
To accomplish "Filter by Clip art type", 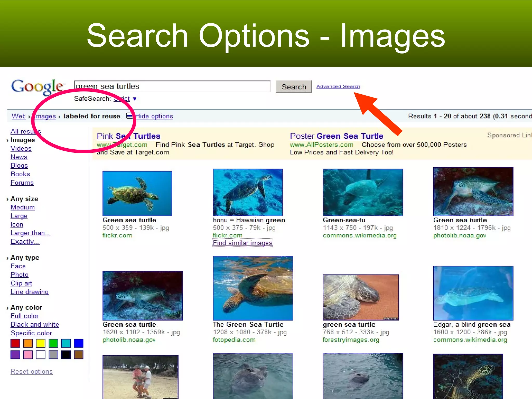I will [x=21, y=283].
